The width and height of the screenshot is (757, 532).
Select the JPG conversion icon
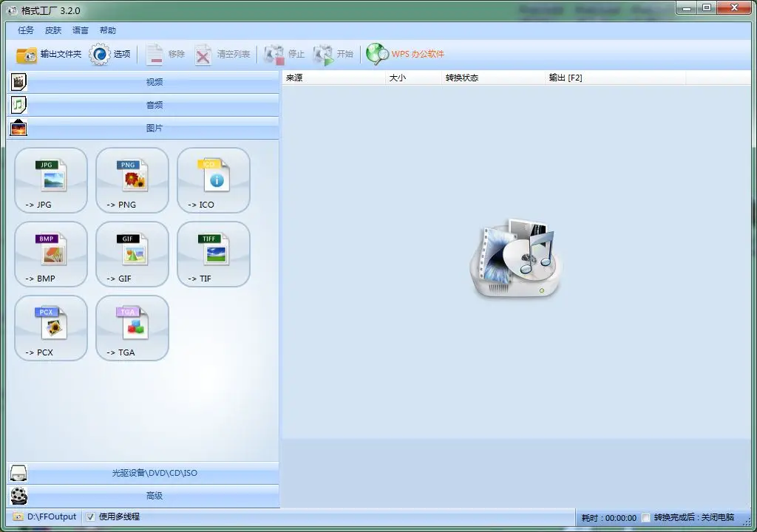click(x=51, y=180)
